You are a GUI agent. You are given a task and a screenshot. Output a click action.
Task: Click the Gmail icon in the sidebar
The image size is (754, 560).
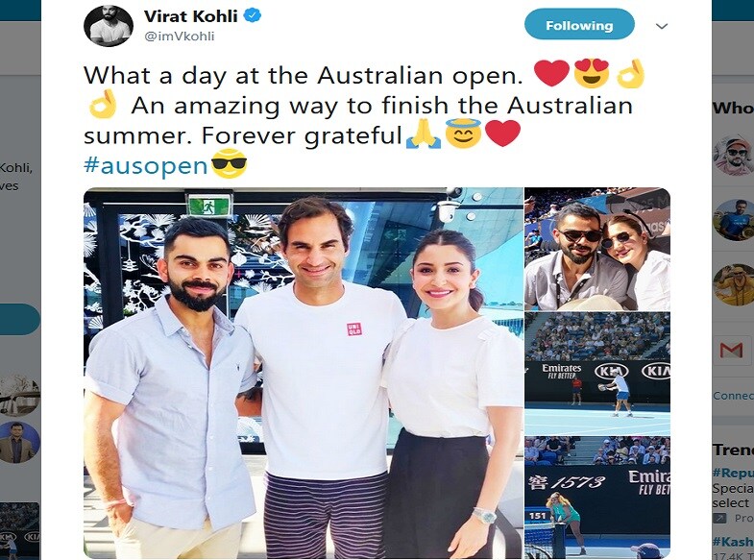point(731,350)
